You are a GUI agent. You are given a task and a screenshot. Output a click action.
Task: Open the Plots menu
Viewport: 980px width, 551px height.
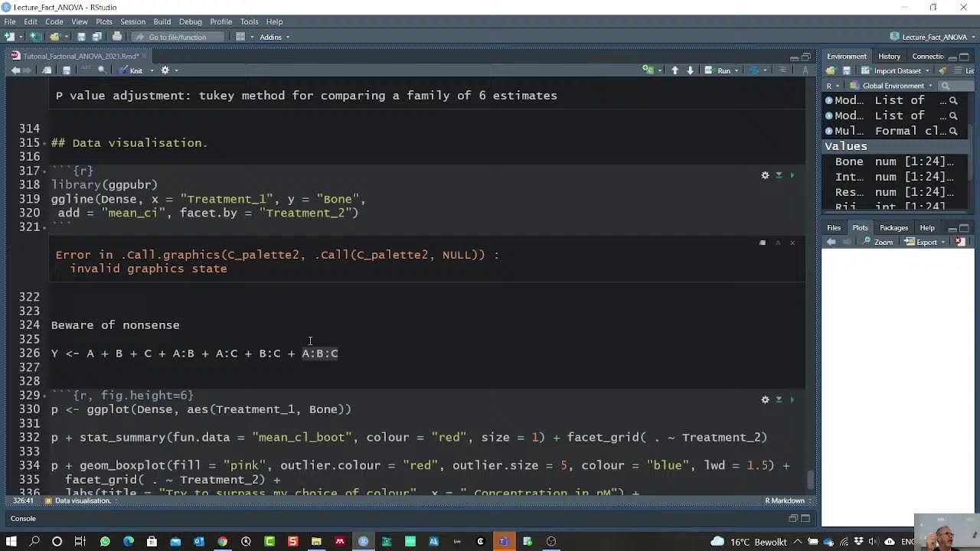click(x=104, y=21)
